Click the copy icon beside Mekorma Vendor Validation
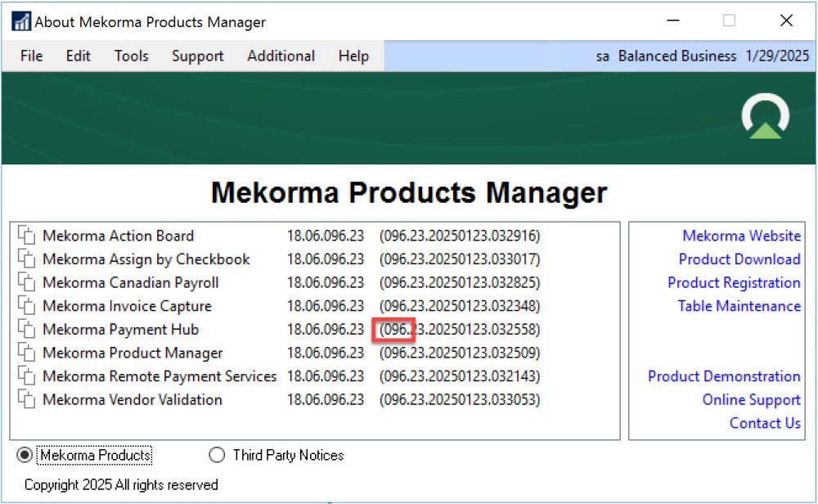818x504 pixels. point(27,401)
